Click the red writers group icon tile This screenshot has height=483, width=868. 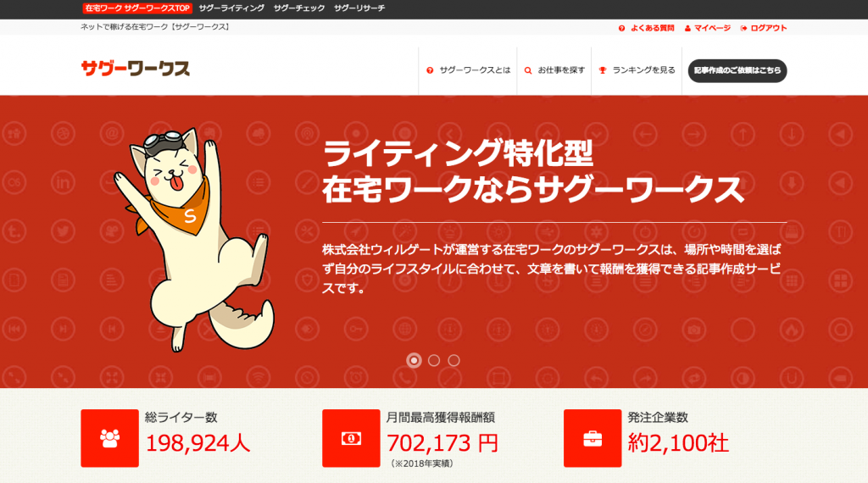tap(109, 438)
